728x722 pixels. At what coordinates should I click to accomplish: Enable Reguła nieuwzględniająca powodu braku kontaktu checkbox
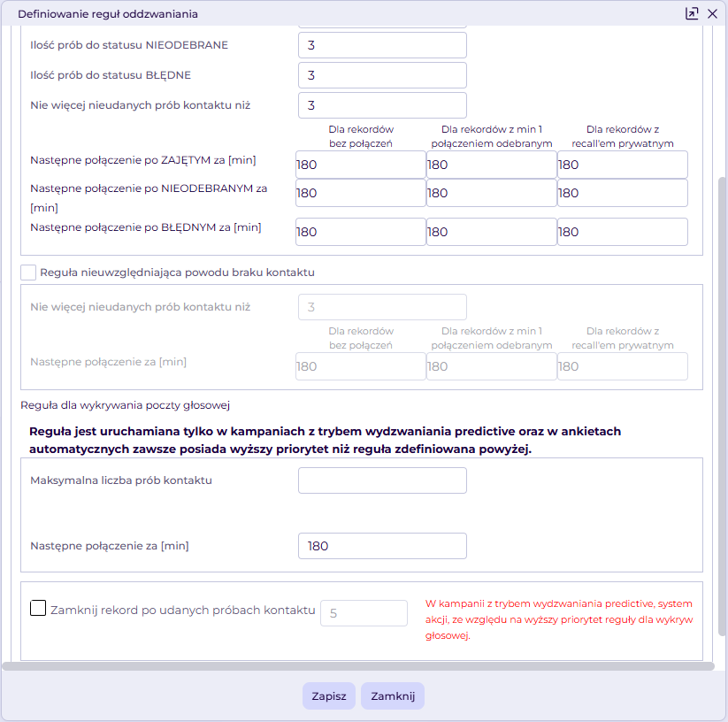(x=28, y=273)
